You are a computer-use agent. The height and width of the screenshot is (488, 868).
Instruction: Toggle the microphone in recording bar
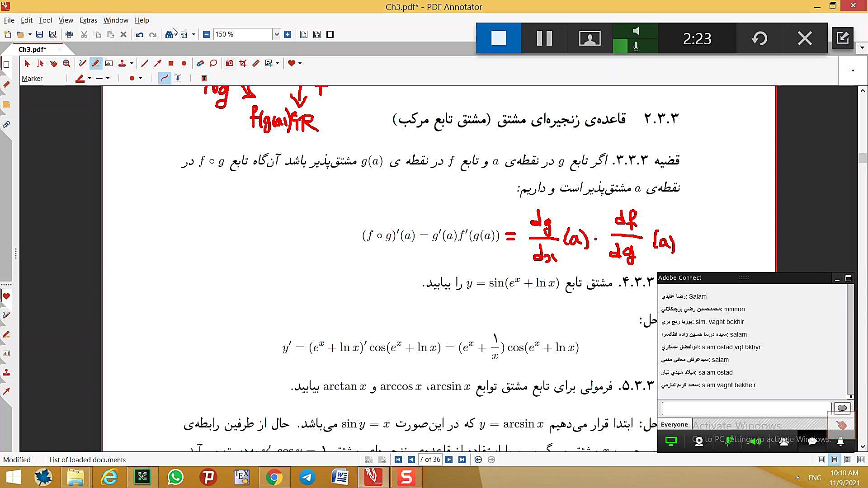pos(636,46)
